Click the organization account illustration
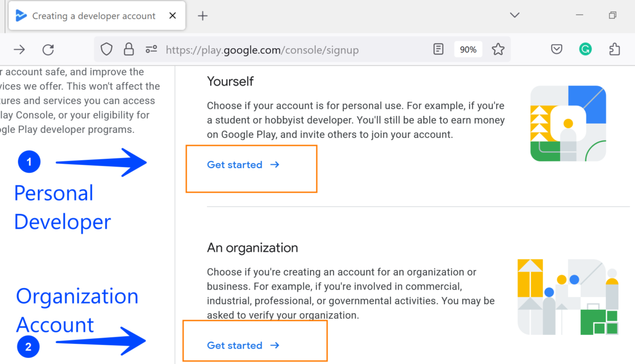The image size is (635, 364). tap(568, 297)
